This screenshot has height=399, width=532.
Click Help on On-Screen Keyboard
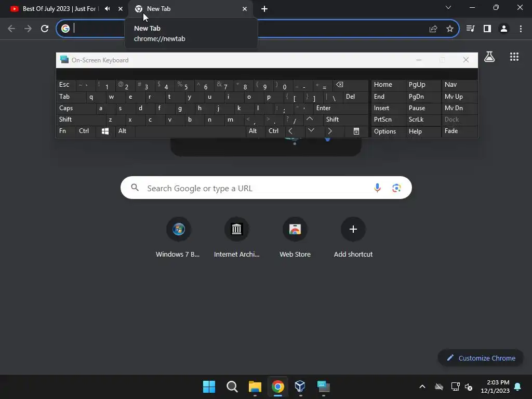[423, 131]
